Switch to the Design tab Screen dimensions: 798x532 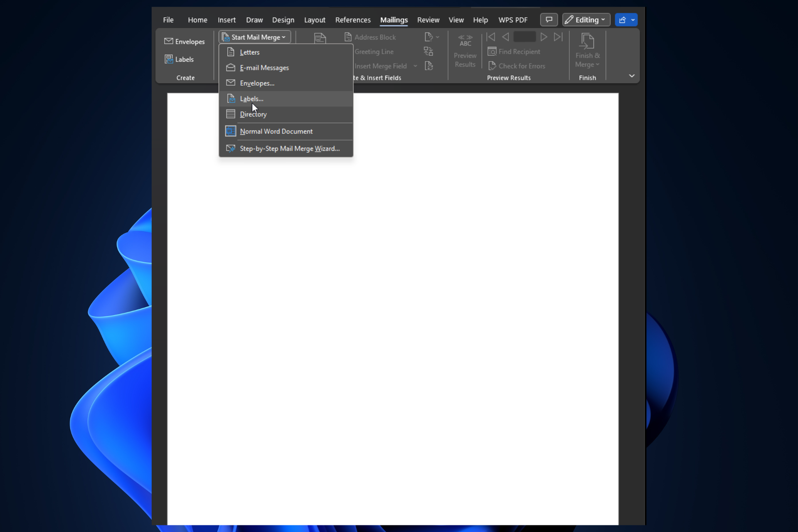point(283,20)
